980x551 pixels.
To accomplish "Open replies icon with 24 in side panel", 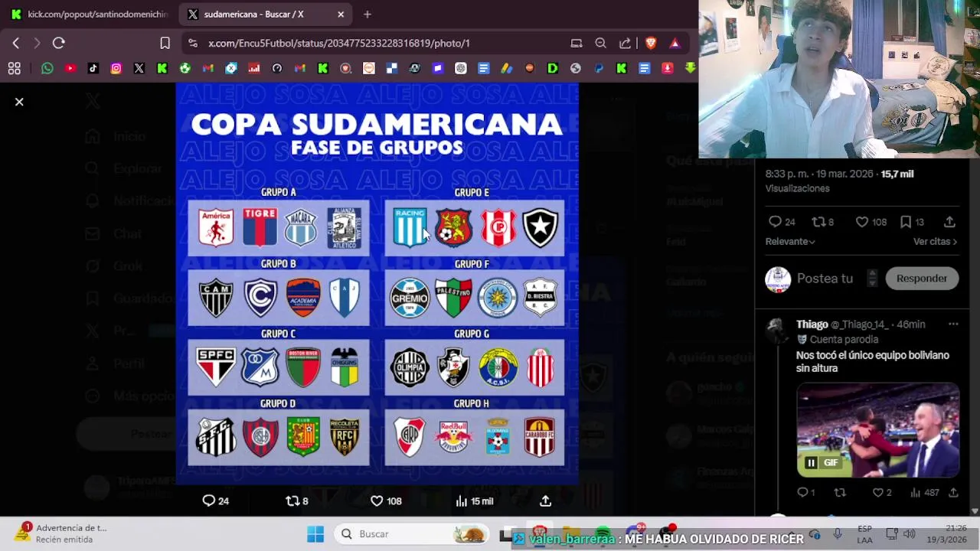I will pyautogui.click(x=782, y=222).
